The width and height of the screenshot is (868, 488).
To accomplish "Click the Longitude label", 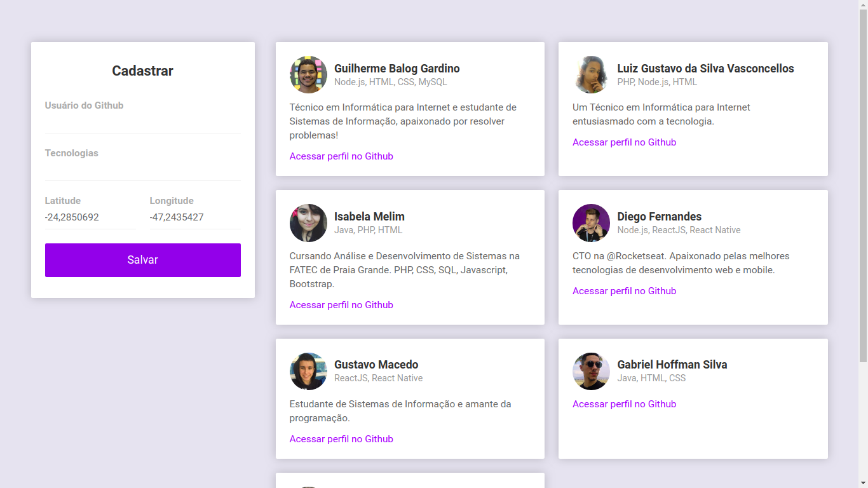I will tap(172, 201).
